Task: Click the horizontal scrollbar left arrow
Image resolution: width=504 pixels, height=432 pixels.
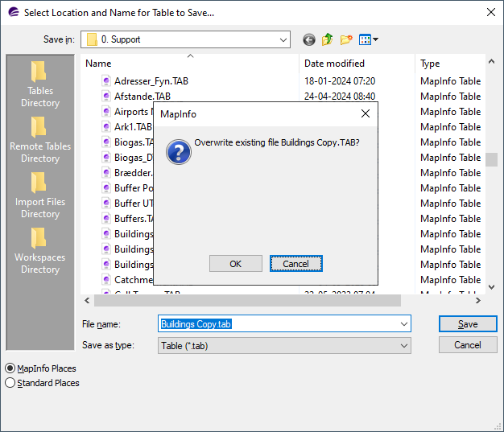Action: click(x=87, y=301)
